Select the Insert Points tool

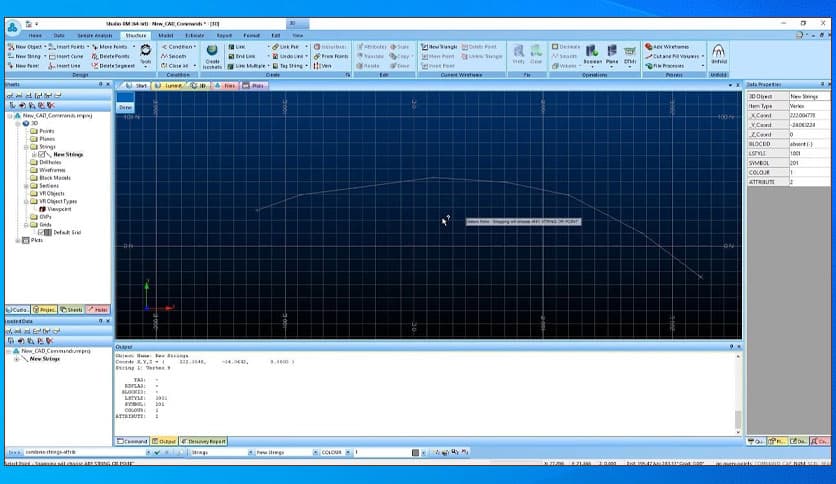67,47
